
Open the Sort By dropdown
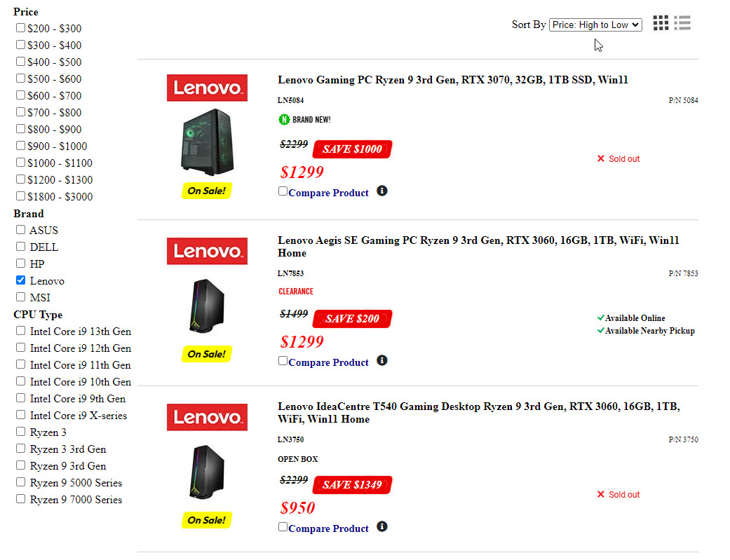pyautogui.click(x=595, y=25)
